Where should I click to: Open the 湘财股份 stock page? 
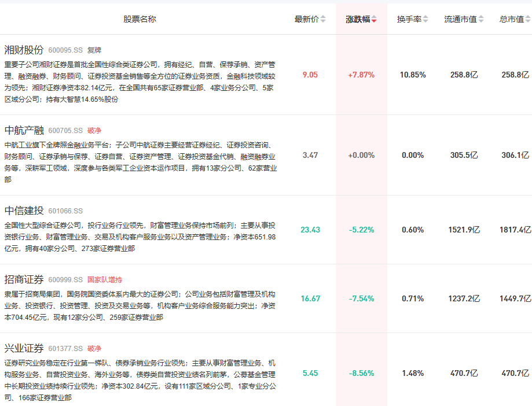pos(24,50)
